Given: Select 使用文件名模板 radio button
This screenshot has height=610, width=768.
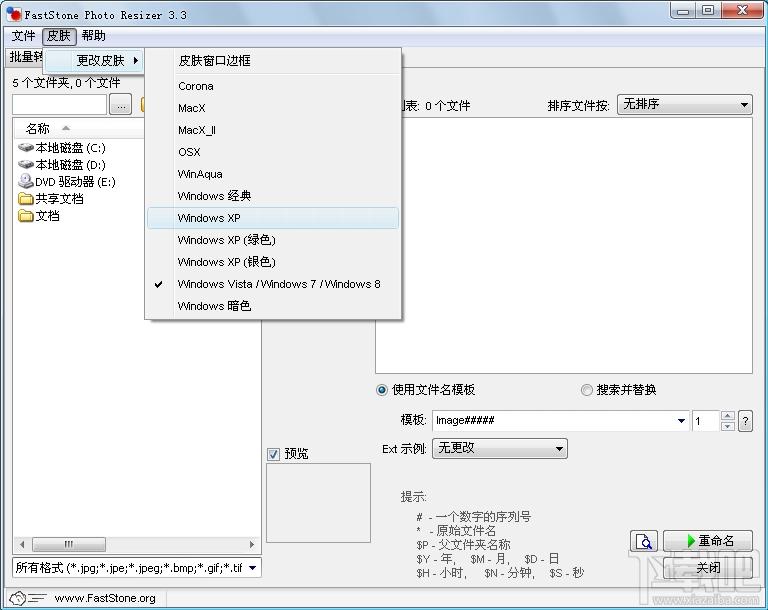Looking at the screenshot, I should tap(382, 390).
